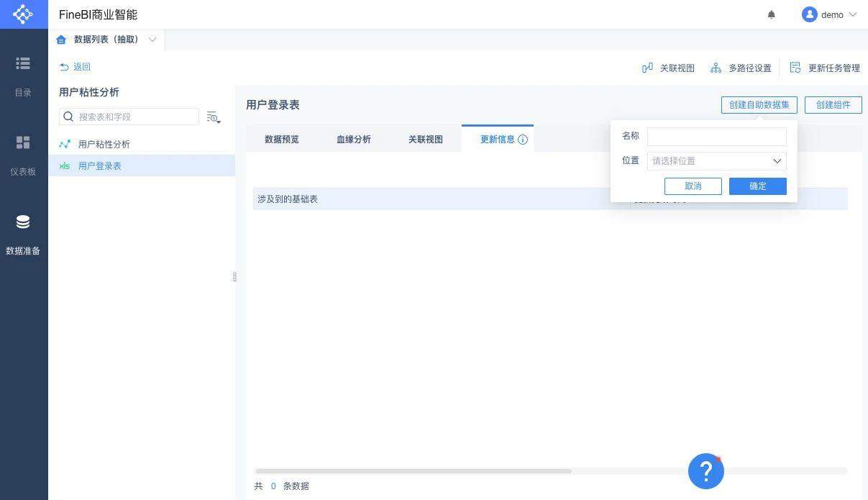Click the 涉及到的基础表 column header
This screenshot has width=868, height=500.
point(442,199)
